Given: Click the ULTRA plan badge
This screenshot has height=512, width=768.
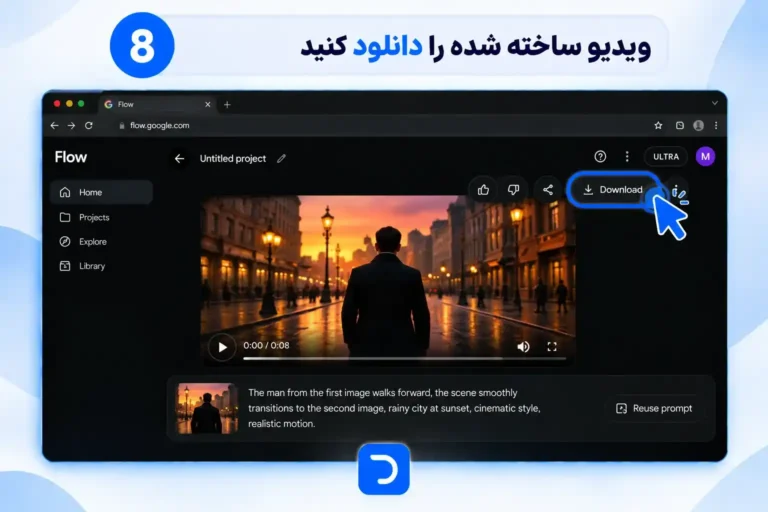Looking at the screenshot, I should (666, 157).
